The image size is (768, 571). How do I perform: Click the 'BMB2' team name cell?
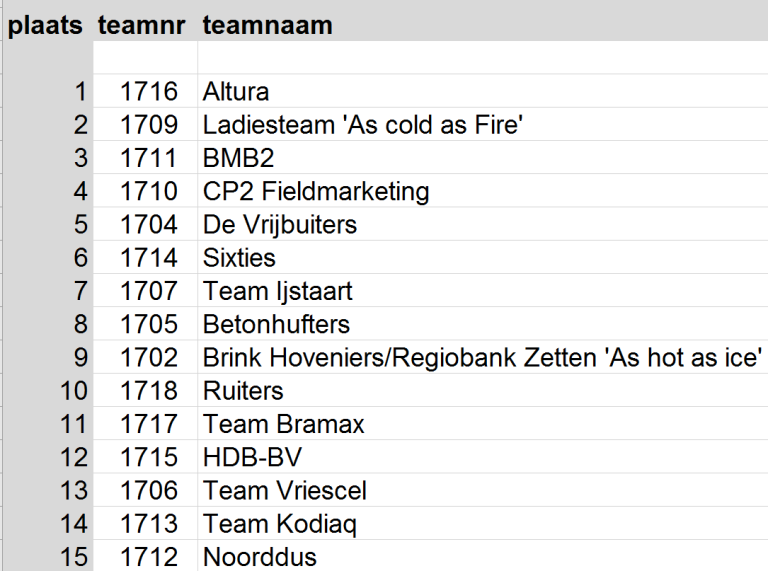pyautogui.click(x=238, y=158)
